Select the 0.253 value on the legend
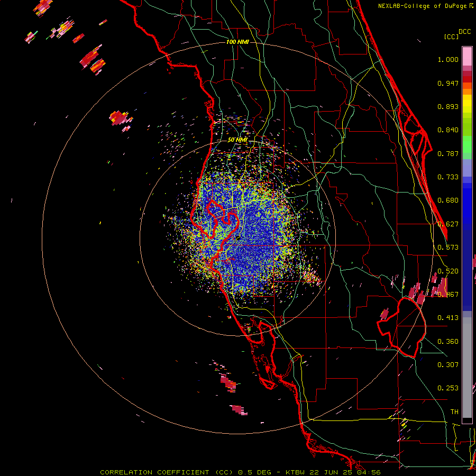The height and width of the screenshot is (476, 476). tap(448, 388)
